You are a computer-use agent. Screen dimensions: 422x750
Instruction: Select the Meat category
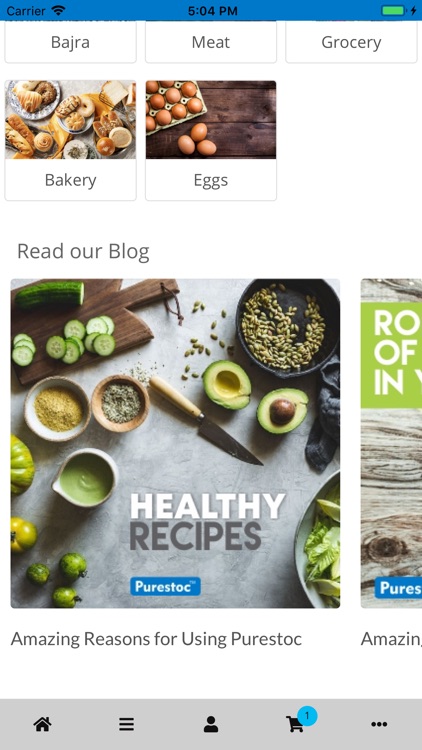(x=211, y=42)
